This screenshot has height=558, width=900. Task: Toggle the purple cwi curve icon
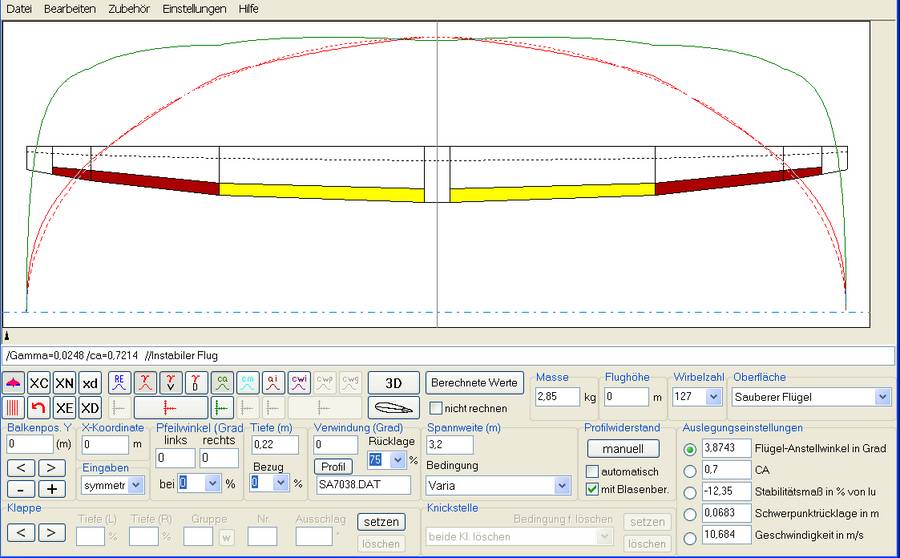click(x=299, y=383)
